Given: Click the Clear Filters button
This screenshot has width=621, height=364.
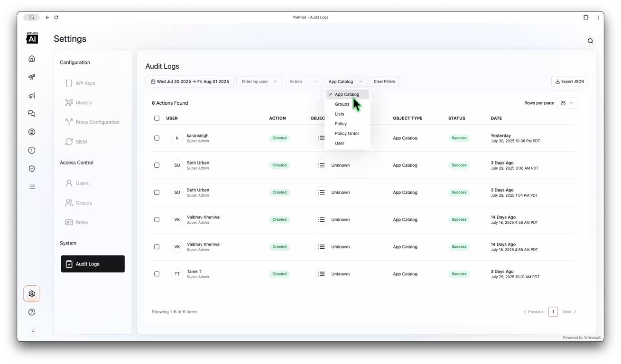Looking at the screenshot, I should pyautogui.click(x=384, y=82).
